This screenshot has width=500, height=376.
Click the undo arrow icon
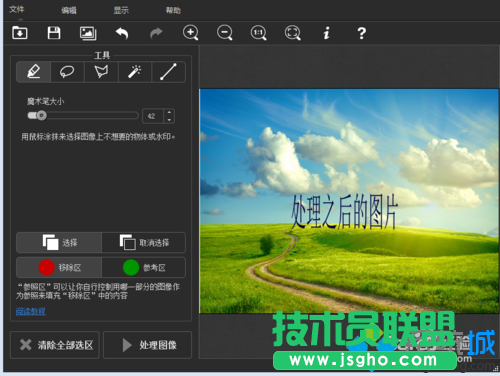(x=122, y=33)
